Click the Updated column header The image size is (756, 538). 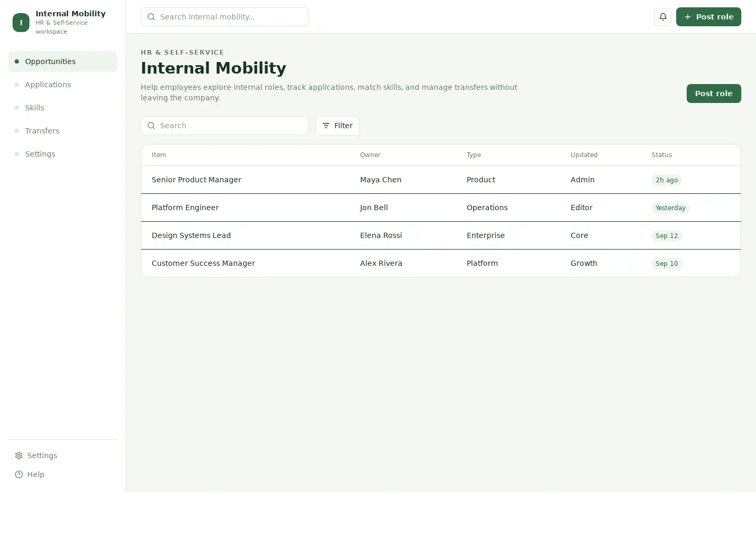click(584, 155)
